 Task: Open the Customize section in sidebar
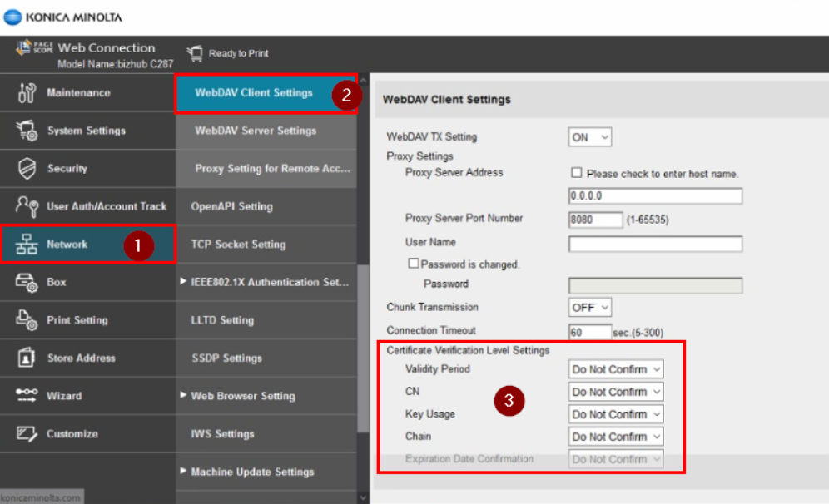pos(72,434)
